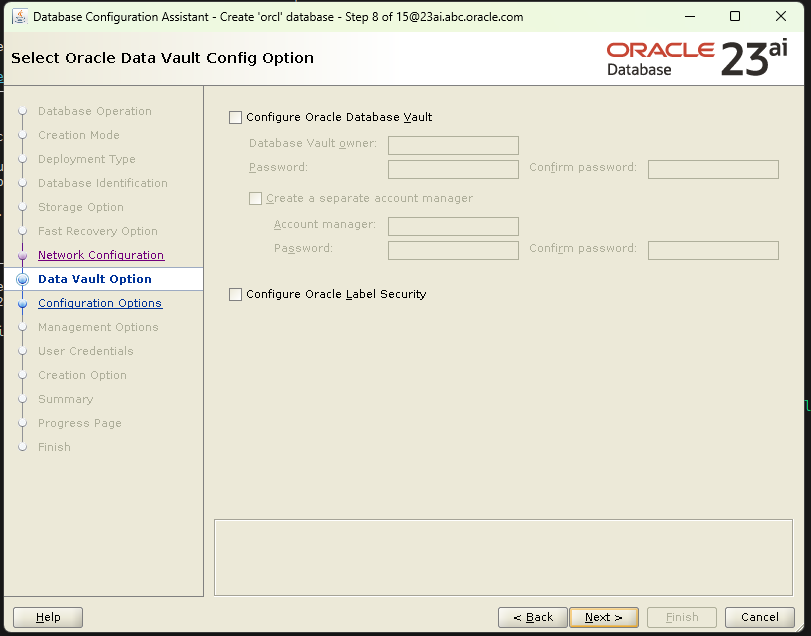The width and height of the screenshot is (811, 636).
Task: Click the Oracle Database 23ai logo
Action: coord(688,57)
